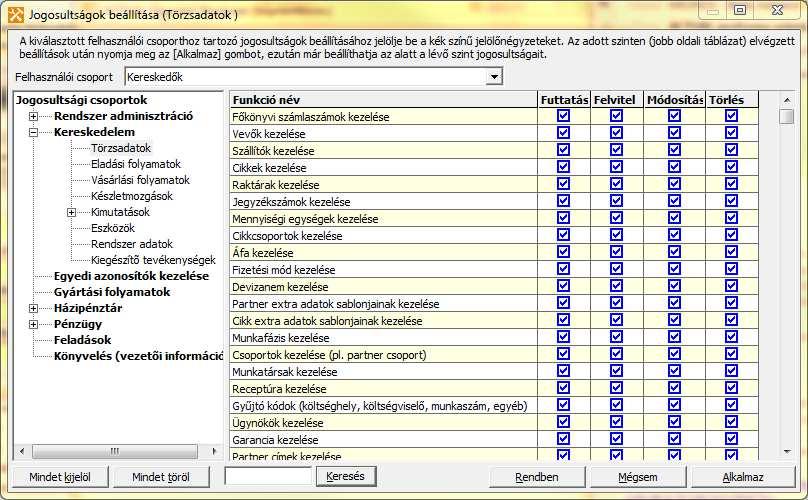The width and height of the screenshot is (808, 500).
Task: Toggle Módosítás for Mennyiségi egységek kezelése
Action: (675, 218)
